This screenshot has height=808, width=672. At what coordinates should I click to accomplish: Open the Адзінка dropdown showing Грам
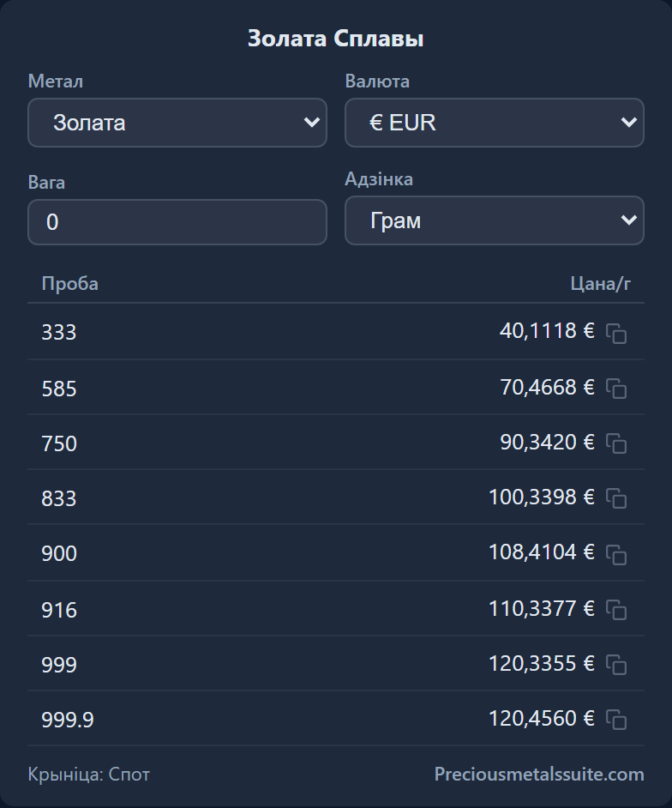[x=495, y=220]
